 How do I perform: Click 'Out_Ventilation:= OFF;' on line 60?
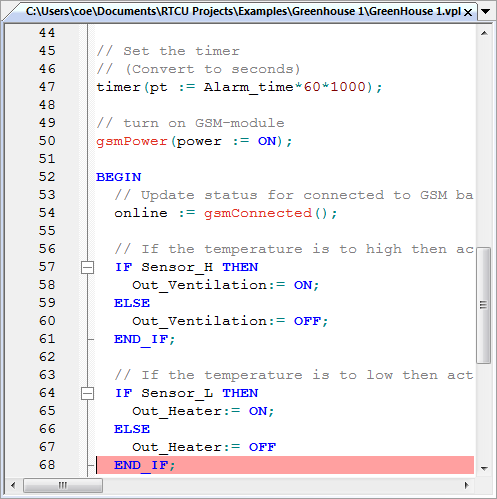pos(230,321)
